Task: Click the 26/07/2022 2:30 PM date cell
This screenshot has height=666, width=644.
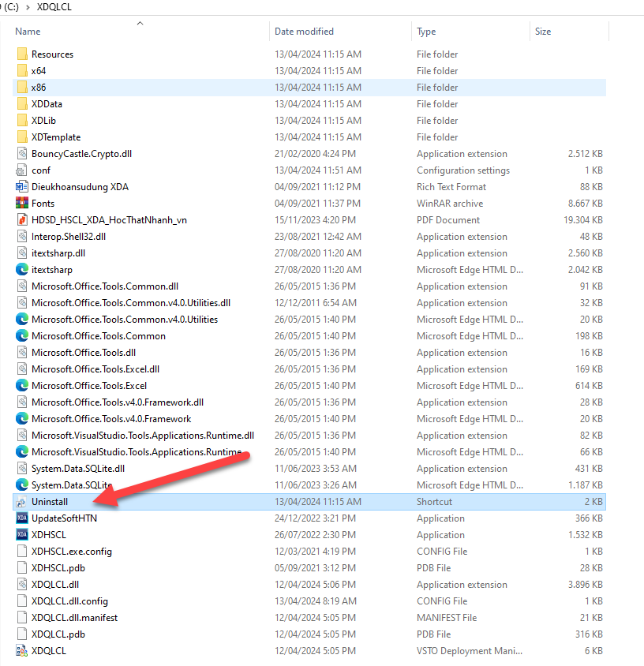Action: 315,535
